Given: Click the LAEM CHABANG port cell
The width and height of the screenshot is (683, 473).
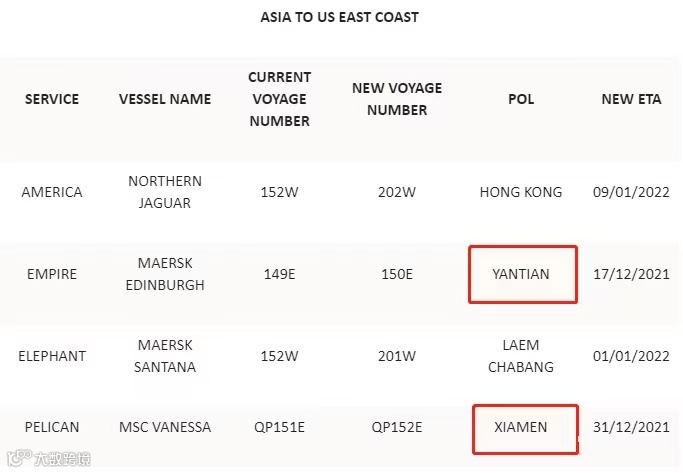Looking at the screenshot, I should [521, 356].
